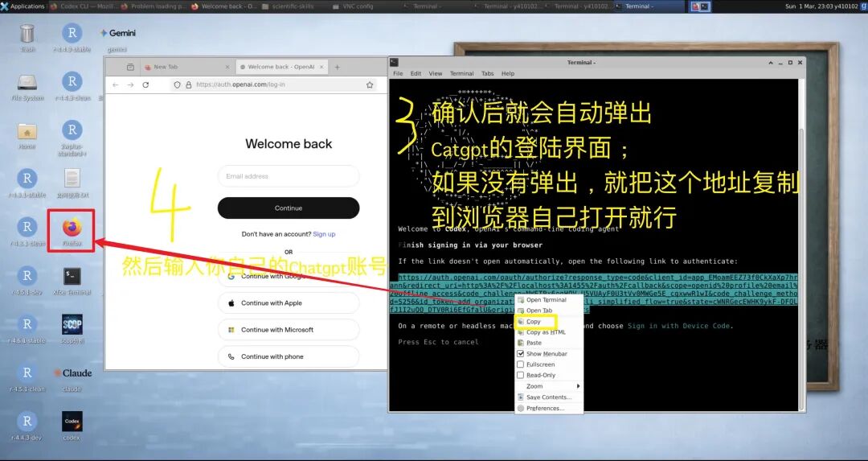Click Continue with Google
The width and height of the screenshot is (868, 461).
[289, 276]
